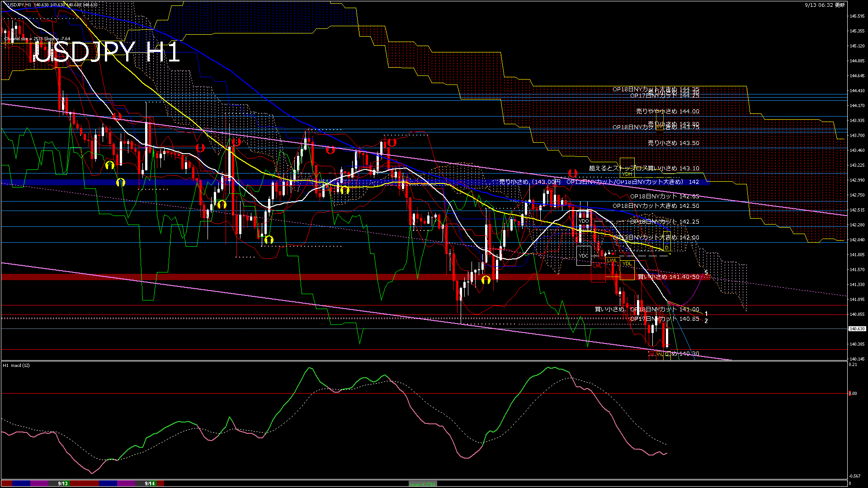Click the large USDJPY H1 chart title
868x488 pixels.
click(107, 52)
